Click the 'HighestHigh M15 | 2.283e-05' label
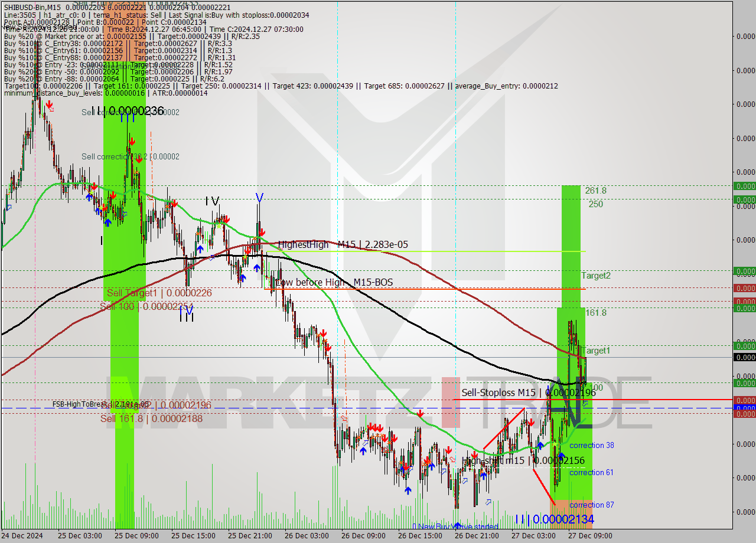The image size is (756, 543). coord(343,244)
